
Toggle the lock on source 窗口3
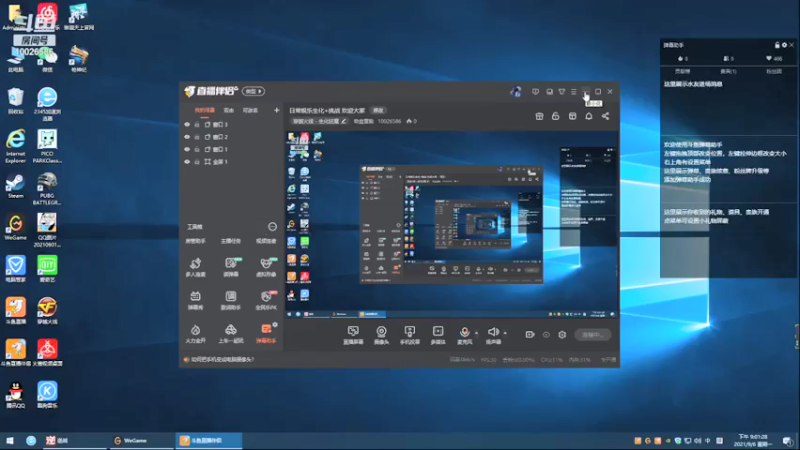197,124
